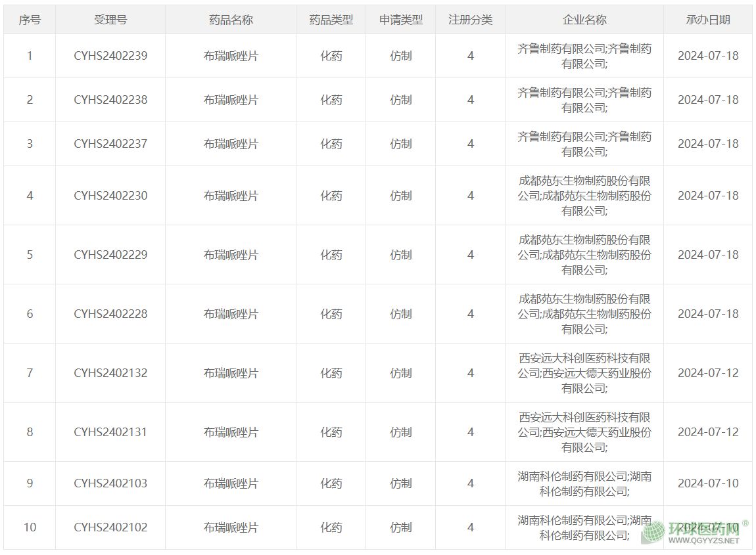Select the 受理号 column header
The image size is (756, 555).
pyautogui.click(x=110, y=20)
